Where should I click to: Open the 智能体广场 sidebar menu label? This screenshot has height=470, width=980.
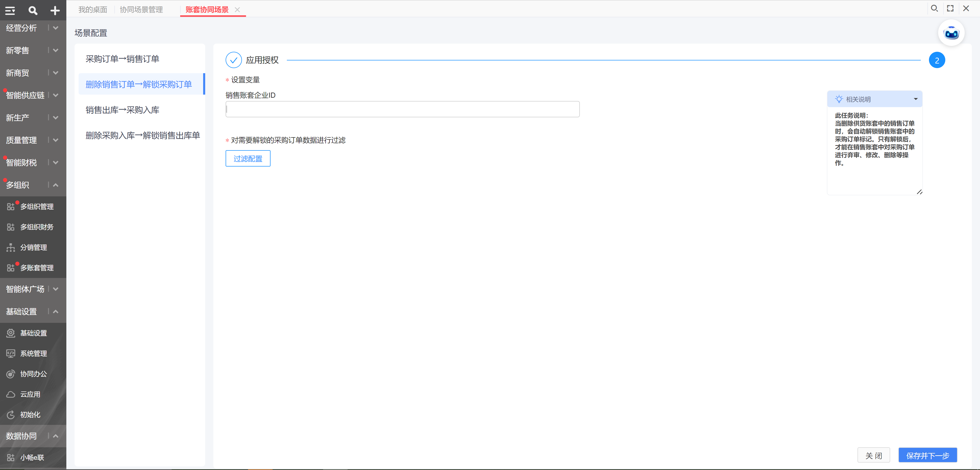pos(25,289)
